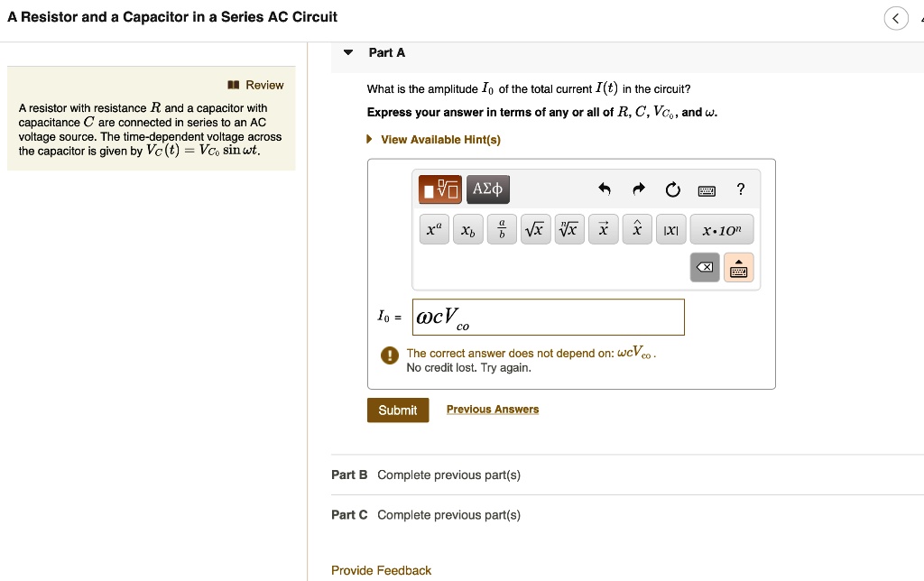Click the reset answer icon
The width and height of the screenshot is (924, 581).
click(671, 189)
